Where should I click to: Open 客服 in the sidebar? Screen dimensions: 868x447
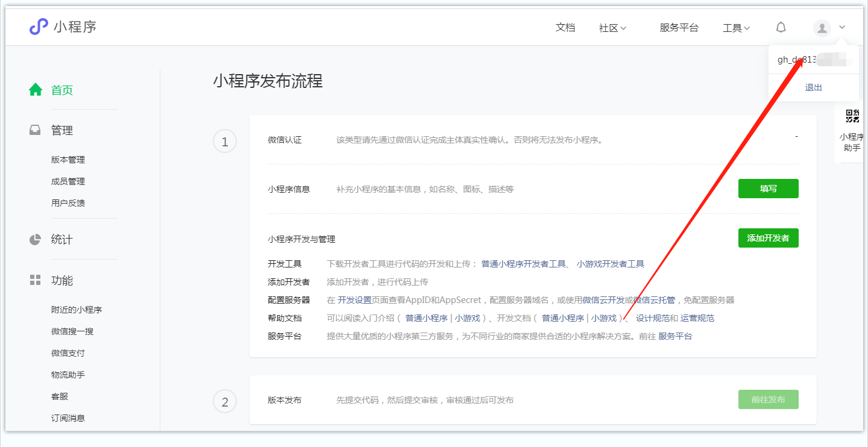pos(60,396)
